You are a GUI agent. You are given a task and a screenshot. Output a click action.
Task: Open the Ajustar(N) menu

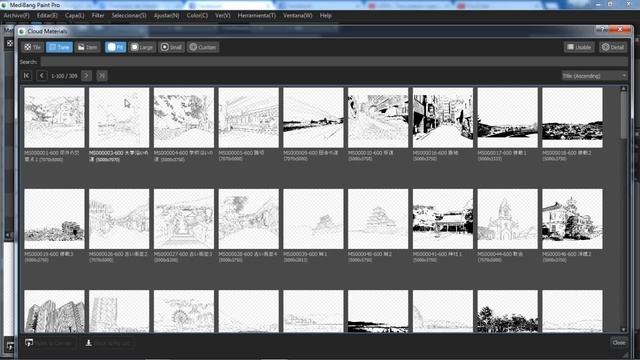(167, 16)
